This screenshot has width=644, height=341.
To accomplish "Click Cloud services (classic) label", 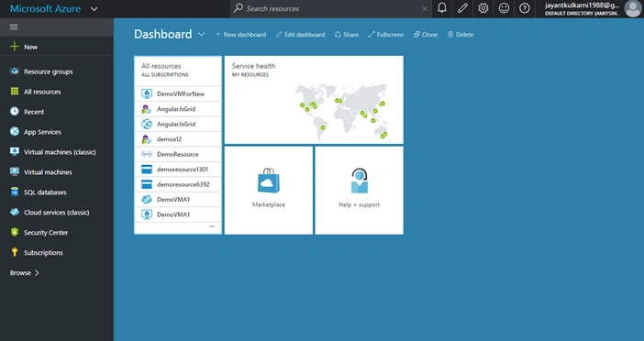I will click(x=56, y=212).
